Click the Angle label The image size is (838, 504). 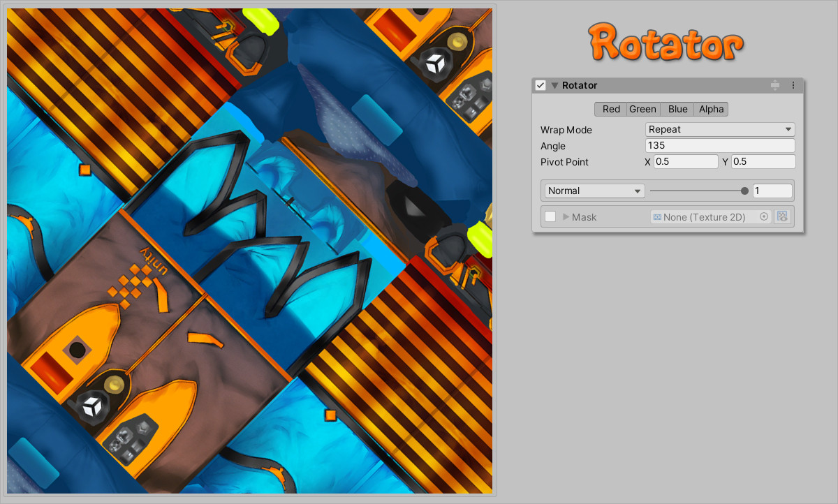(x=553, y=146)
